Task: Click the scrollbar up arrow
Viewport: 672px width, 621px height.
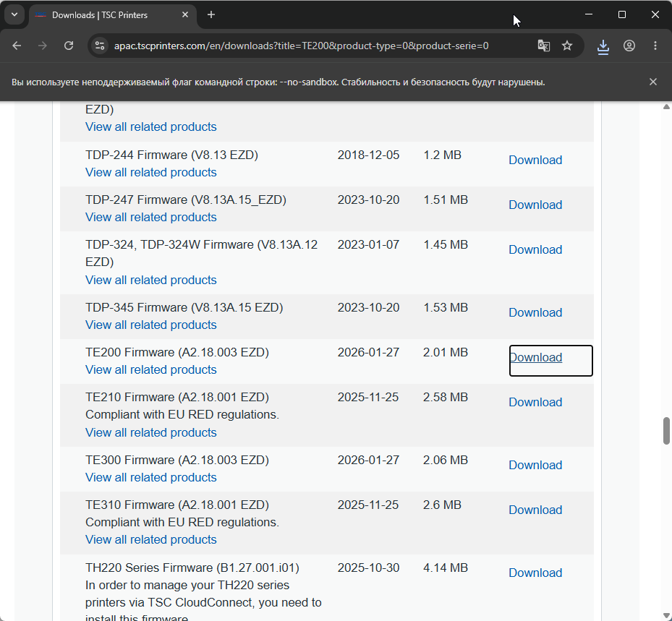Action: point(666,107)
